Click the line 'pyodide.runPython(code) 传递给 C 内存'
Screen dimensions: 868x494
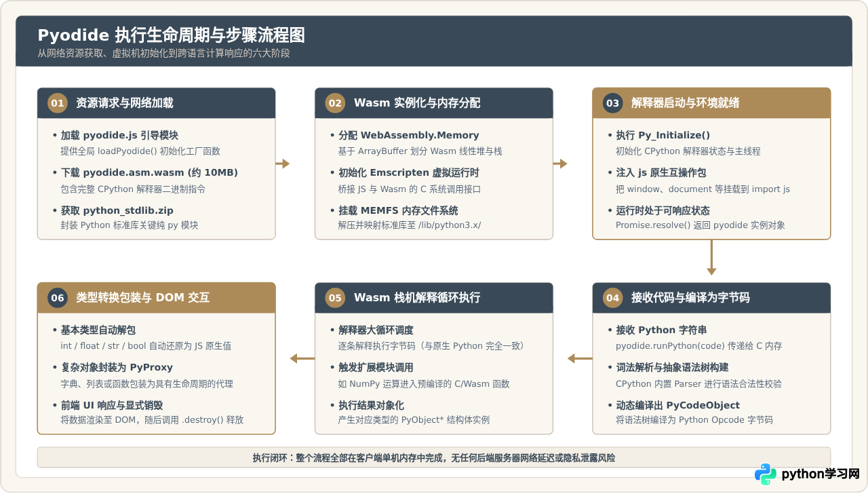point(699,346)
